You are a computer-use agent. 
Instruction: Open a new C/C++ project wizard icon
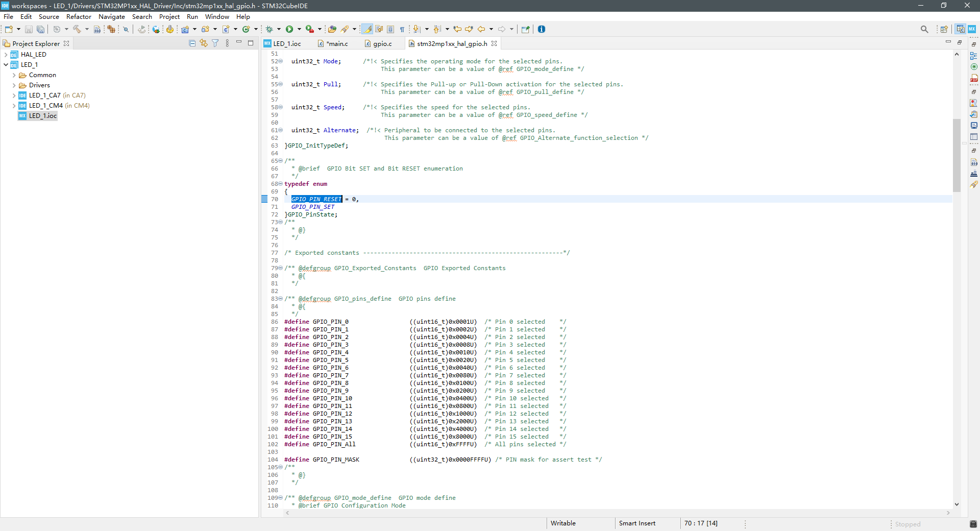tap(185, 29)
